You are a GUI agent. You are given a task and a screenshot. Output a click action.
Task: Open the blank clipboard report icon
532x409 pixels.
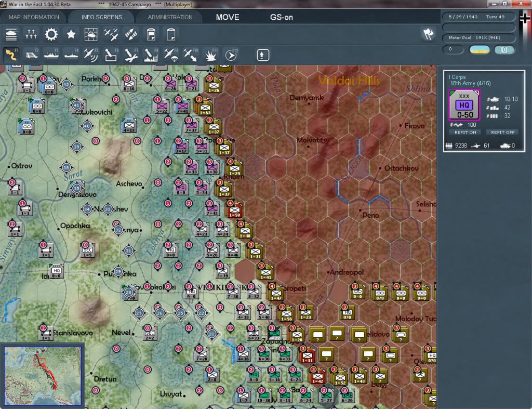(x=171, y=34)
